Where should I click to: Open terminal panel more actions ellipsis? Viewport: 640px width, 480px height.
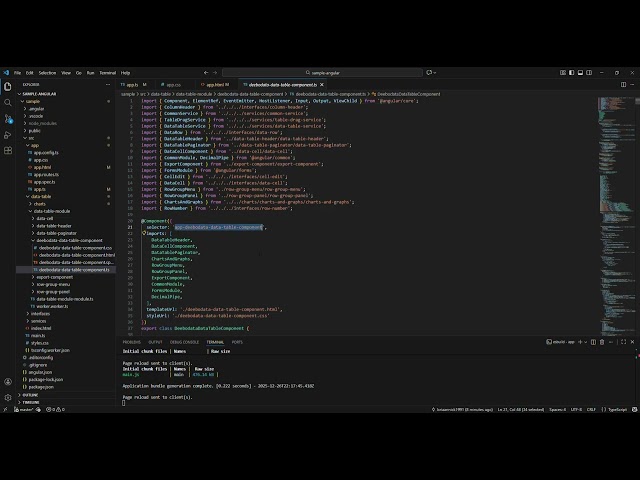coord(611,342)
